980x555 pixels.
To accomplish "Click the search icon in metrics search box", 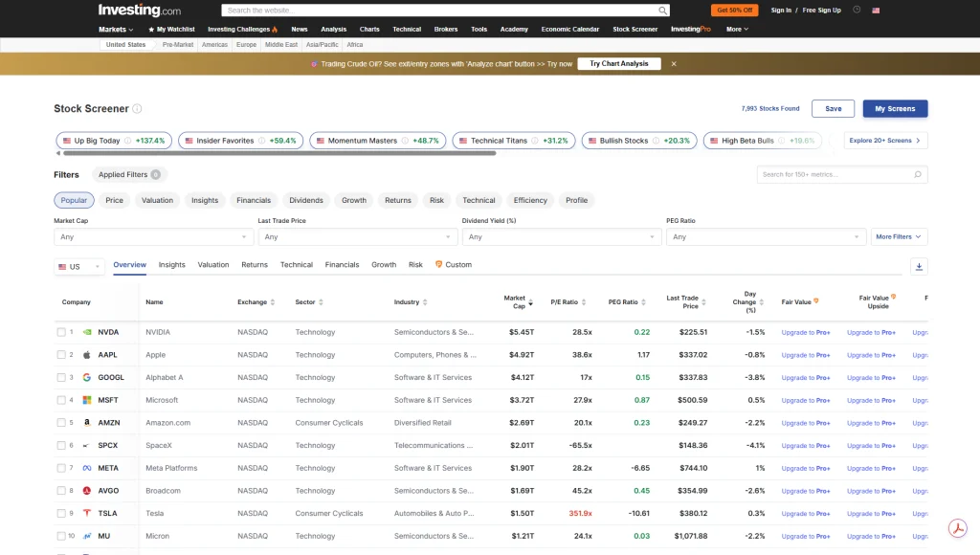I will (918, 174).
